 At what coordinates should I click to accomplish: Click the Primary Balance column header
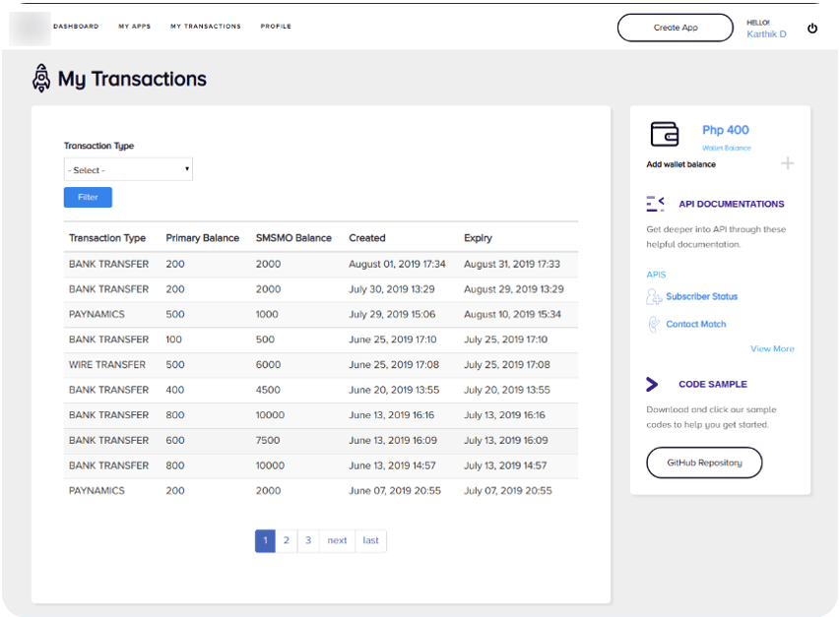click(203, 238)
